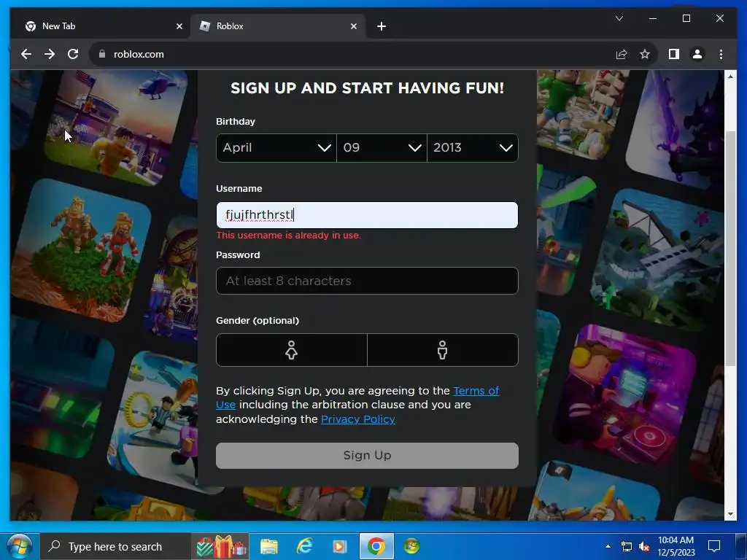Switch to the New Tab tab
The height and width of the screenshot is (560, 747).
pyautogui.click(x=104, y=26)
